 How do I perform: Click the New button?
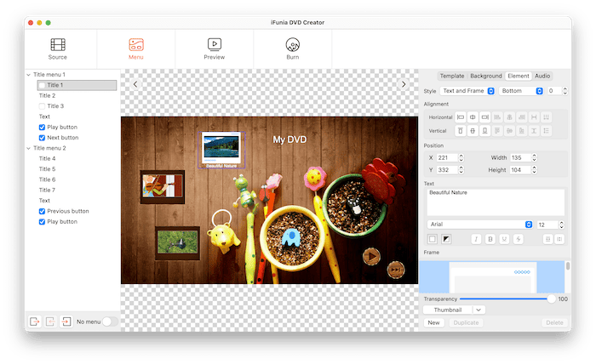[x=434, y=323]
